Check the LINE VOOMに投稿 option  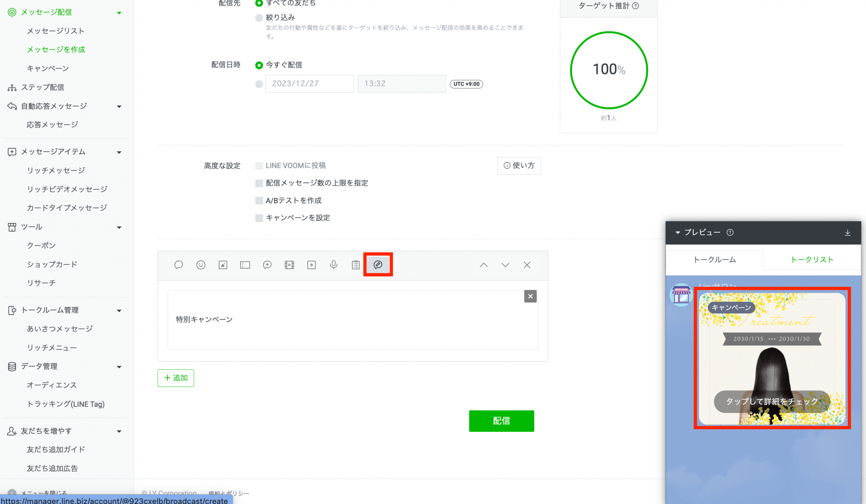coord(259,166)
